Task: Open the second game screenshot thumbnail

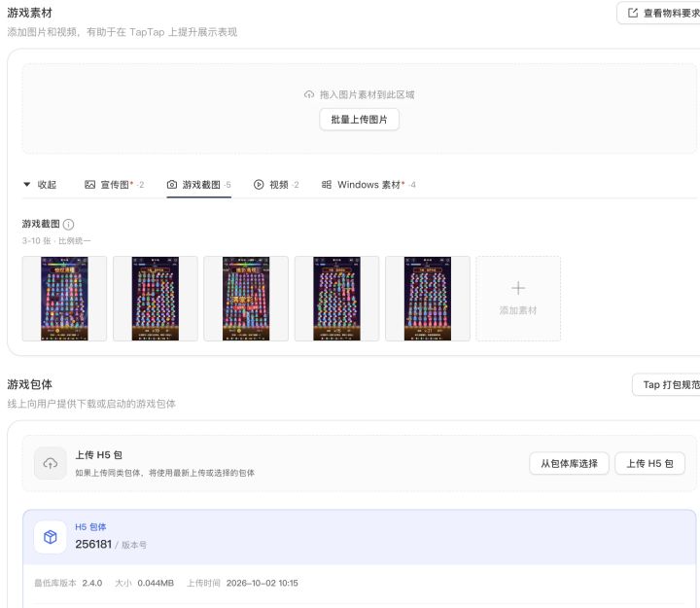Action: [155, 299]
